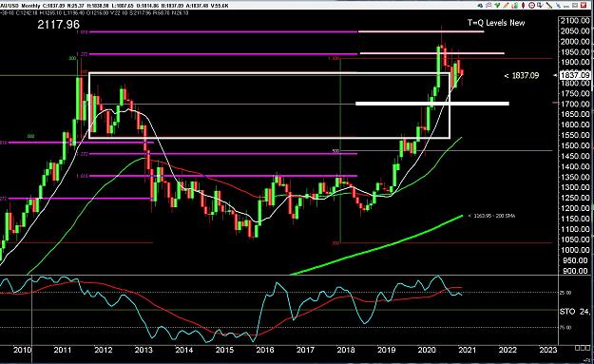This screenshot has height=364, width=594.
Task: Click the first small square below time axis
Action: 577,348
